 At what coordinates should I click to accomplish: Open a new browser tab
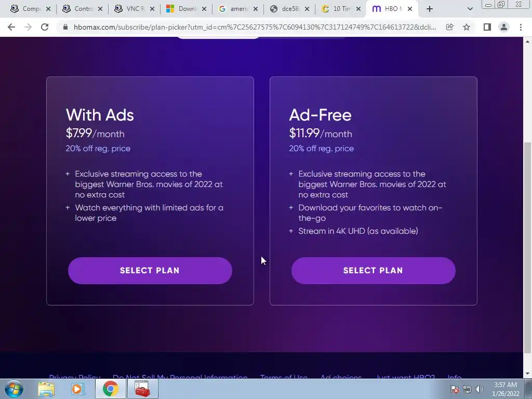pyautogui.click(x=430, y=9)
